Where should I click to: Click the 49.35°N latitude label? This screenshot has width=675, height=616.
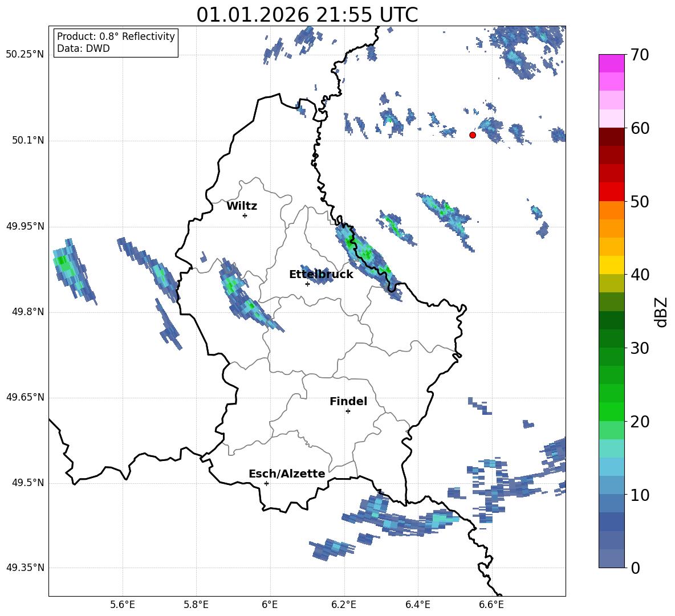point(25,568)
